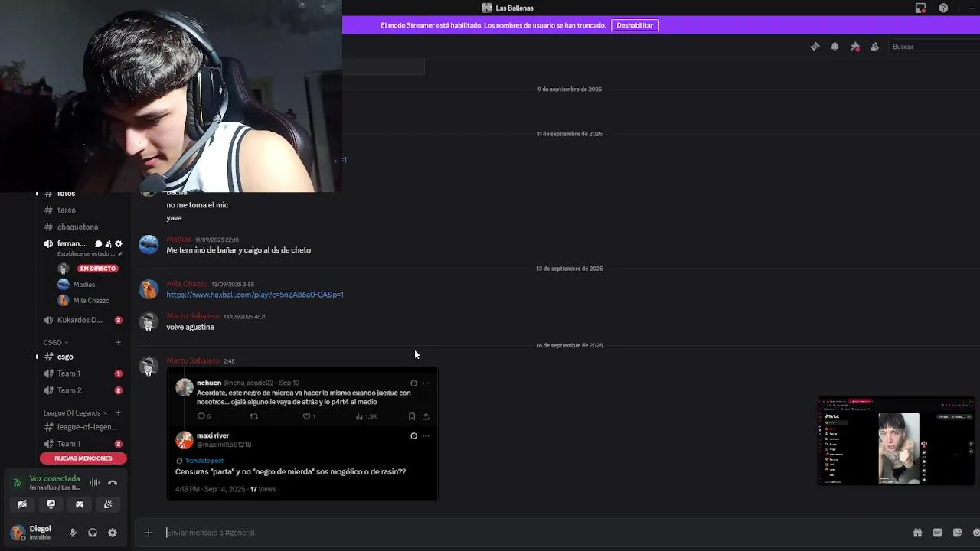980x551 pixels.
Task: Turn on camera in voice panel
Action: click(x=22, y=504)
